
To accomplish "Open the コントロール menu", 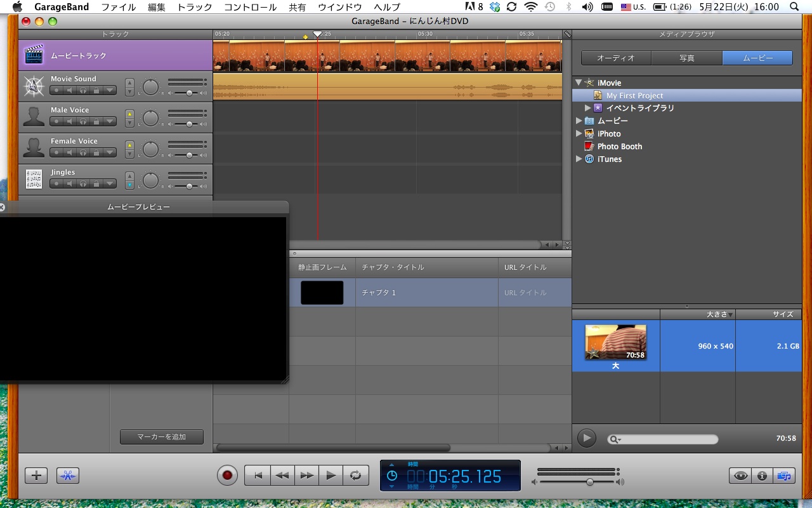I will click(251, 7).
